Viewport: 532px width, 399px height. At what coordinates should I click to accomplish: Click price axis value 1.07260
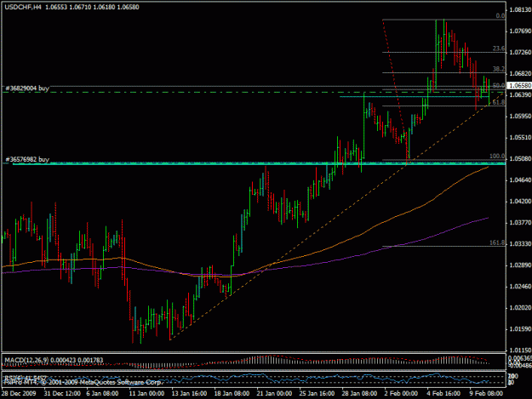pos(520,52)
